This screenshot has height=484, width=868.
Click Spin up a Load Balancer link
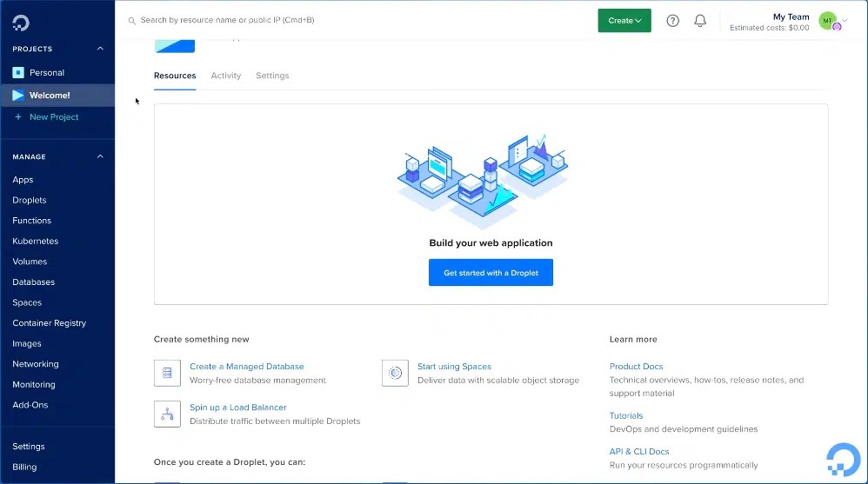pyautogui.click(x=238, y=408)
